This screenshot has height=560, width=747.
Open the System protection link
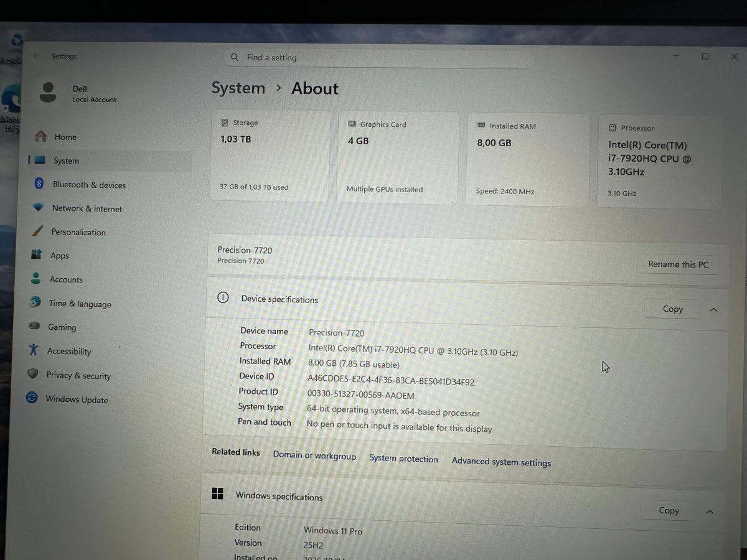(403, 459)
